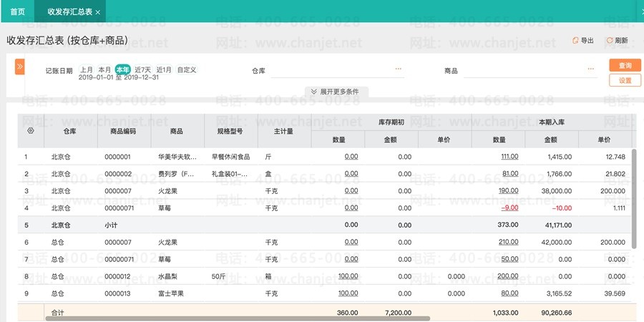
Task: Open opening quantity 100.00 for 富士苹果
Action: (x=348, y=293)
